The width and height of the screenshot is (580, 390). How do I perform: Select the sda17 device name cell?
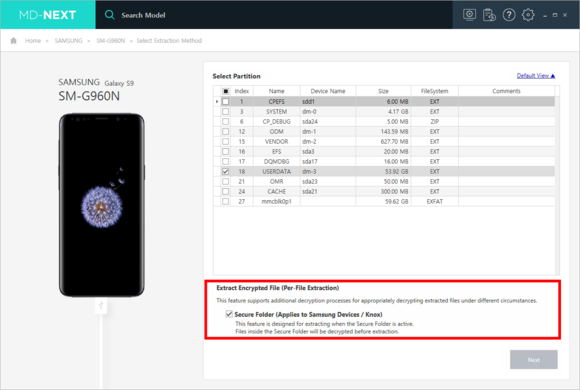pyautogui.click(x=328, y=161)
